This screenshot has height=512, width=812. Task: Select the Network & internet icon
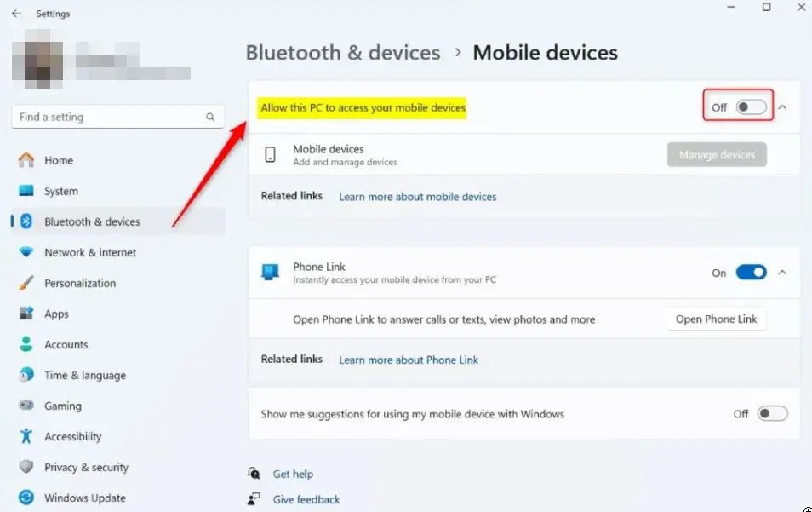pyautogui.click(x=26, y=252)
